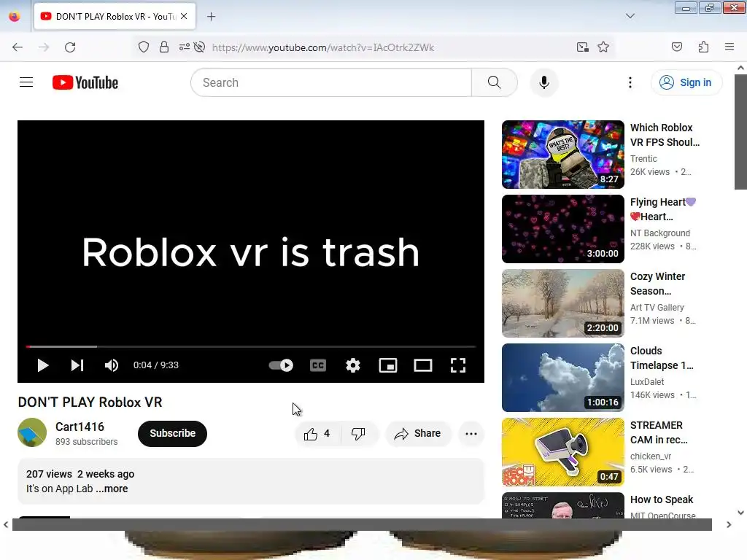Open Flying Heart video thumbnail

(x=563, y=228)
